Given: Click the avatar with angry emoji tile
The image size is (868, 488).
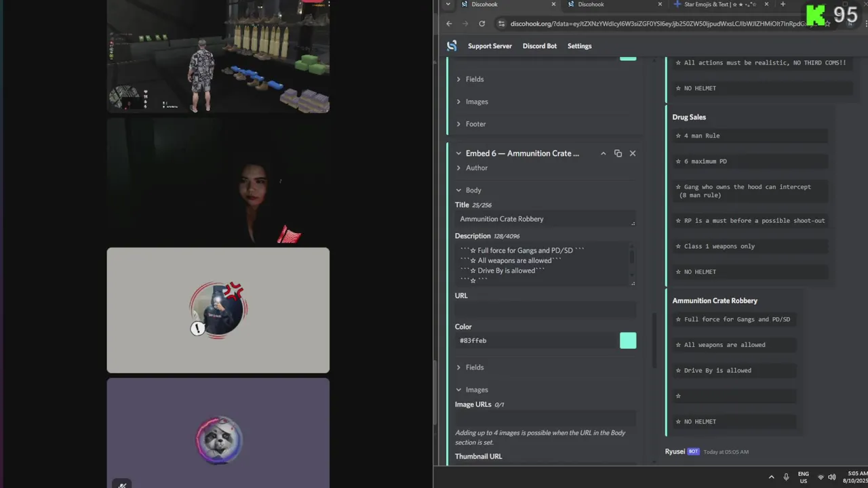Looking at the screenshot, I should pos(218,310).
